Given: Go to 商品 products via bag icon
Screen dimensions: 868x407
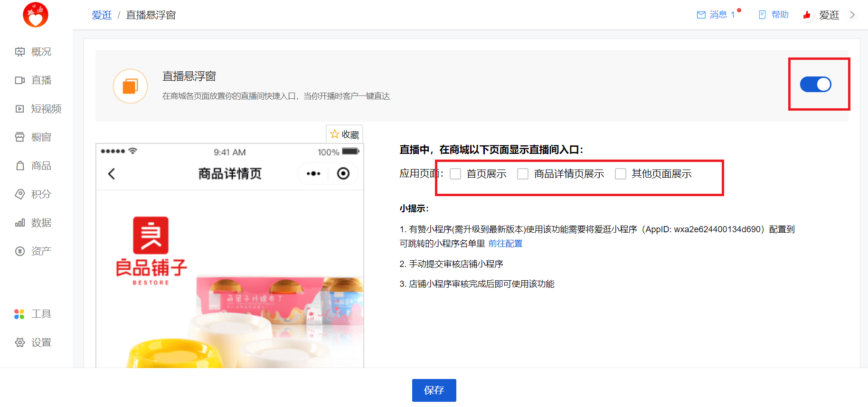Looking at the screenshot, I should click(20, 166).
